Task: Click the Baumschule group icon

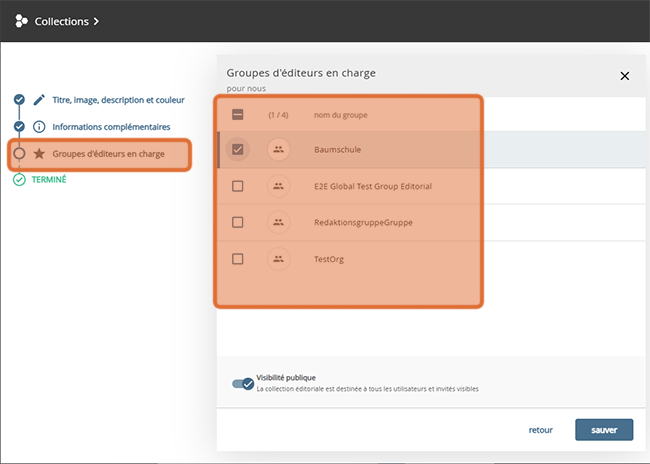Action: (x=278, y=150)
